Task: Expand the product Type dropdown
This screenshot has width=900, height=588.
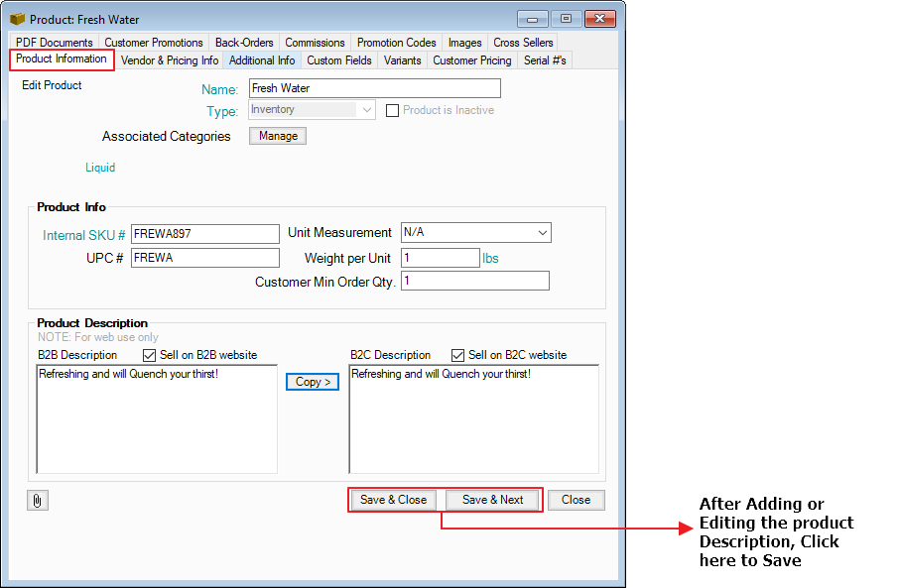Action: click(x=367, y=110)
